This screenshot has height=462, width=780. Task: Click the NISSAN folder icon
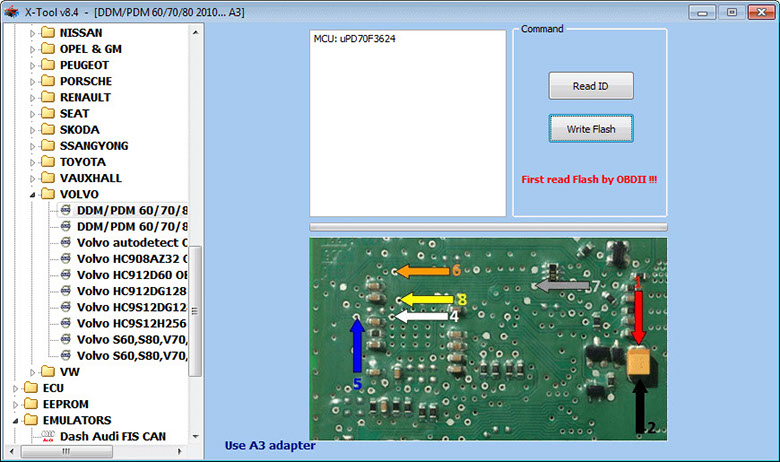[x=48, y=33]
